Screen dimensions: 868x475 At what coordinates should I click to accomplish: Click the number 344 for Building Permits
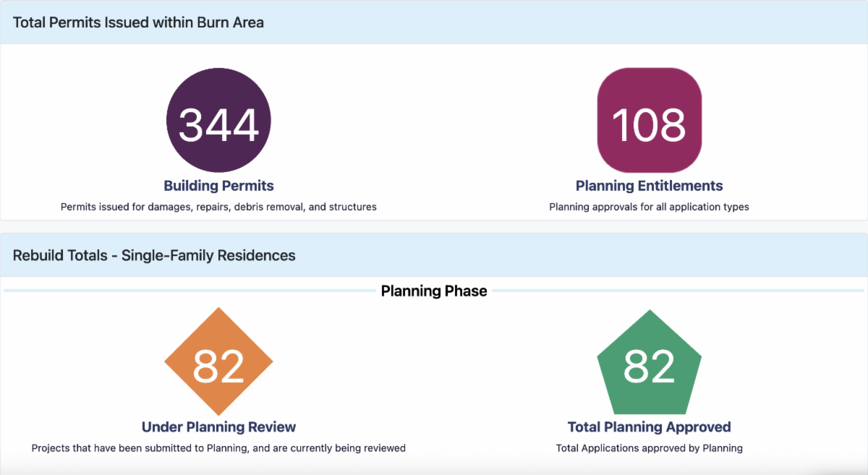(218, 124)
